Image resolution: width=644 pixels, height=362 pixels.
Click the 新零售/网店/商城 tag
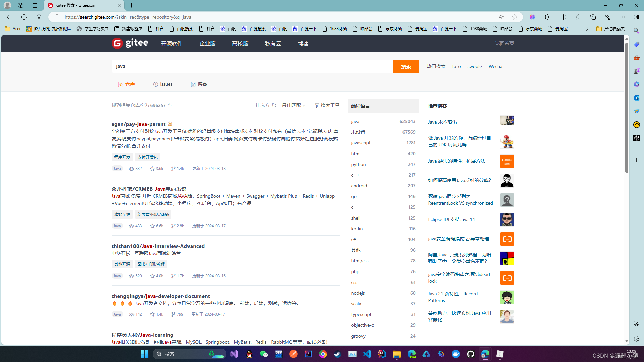[153, 214]
